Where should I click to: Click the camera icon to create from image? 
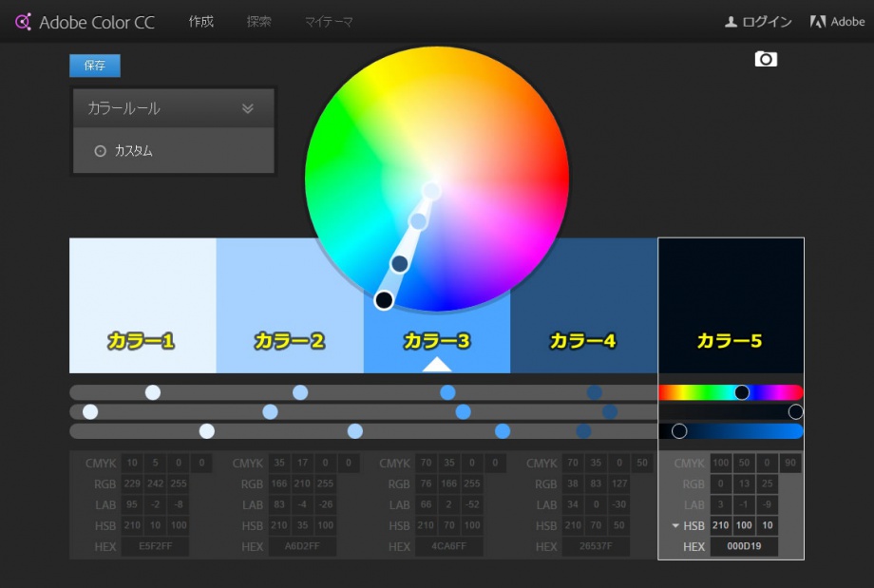766,59
